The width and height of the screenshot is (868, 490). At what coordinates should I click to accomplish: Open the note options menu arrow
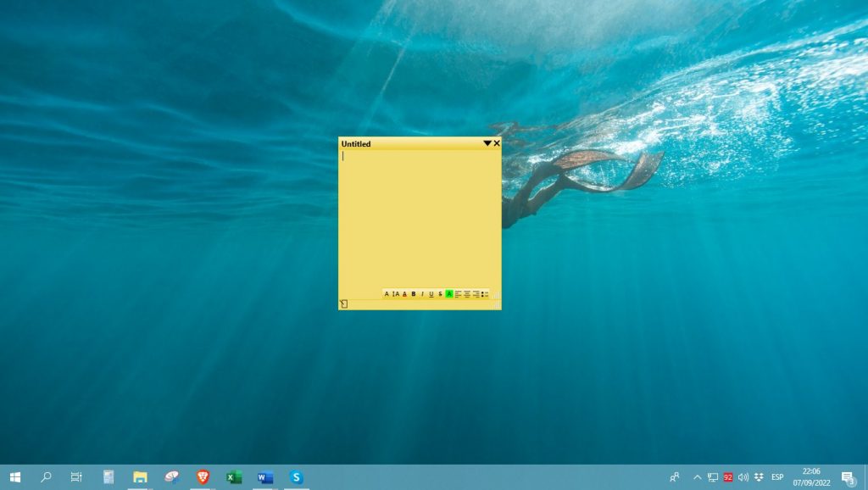(x=486, y=143)
